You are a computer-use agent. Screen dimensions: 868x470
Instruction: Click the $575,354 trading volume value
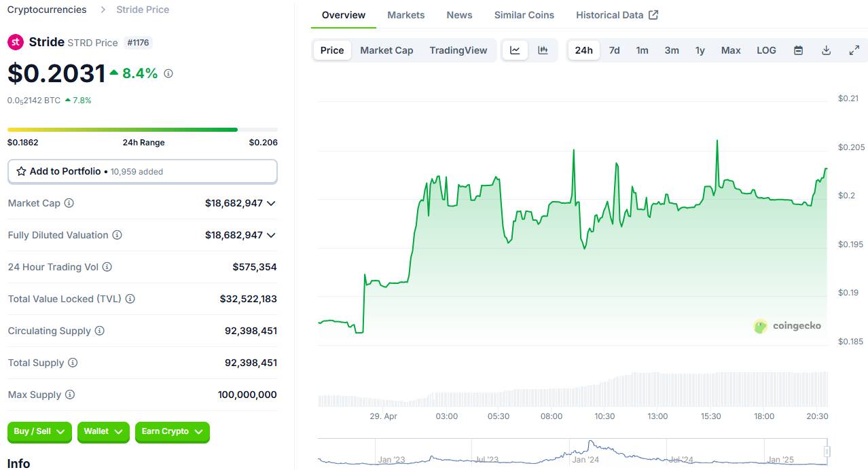[x=255, y=267]
